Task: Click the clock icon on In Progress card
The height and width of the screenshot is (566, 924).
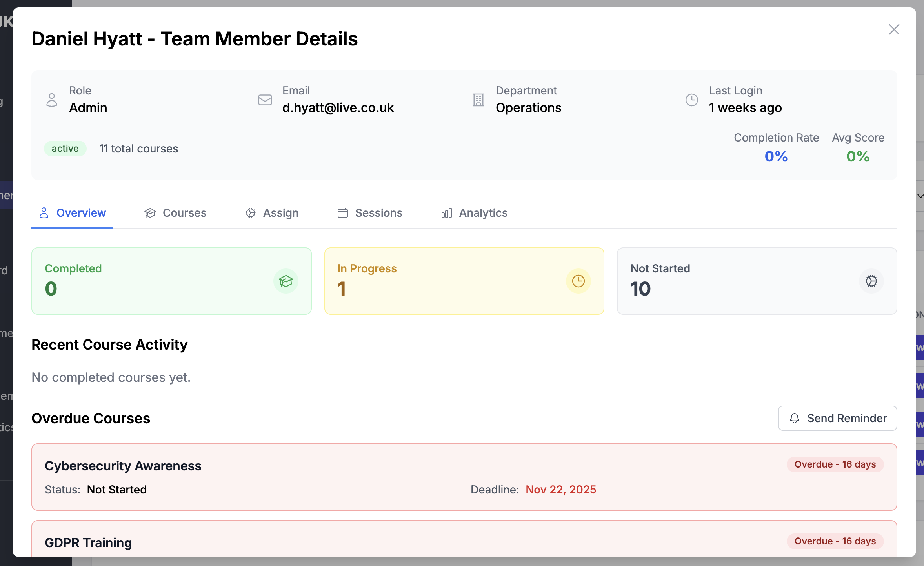Action: [x=578, y=281]
